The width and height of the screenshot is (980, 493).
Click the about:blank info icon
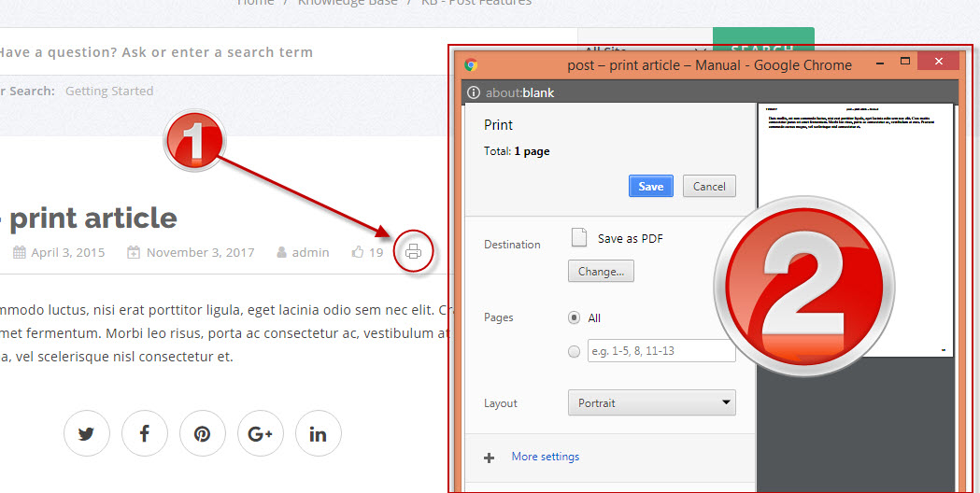(x=474, y=92)
